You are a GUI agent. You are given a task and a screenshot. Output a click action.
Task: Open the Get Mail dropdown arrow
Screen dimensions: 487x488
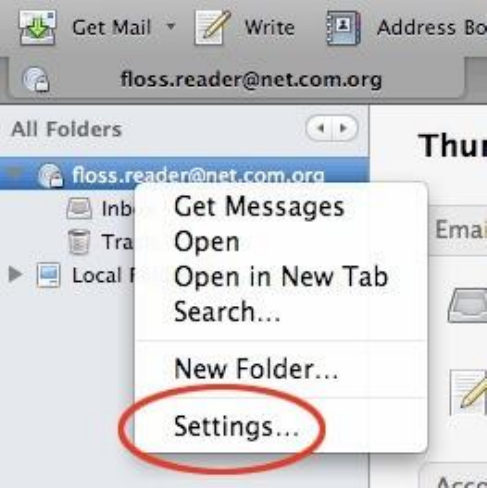(171, 26)
